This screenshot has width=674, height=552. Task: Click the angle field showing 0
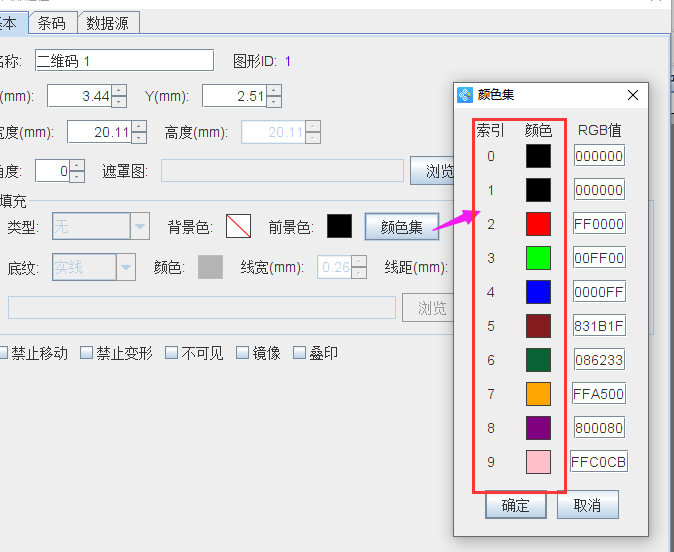pos(52,171)
